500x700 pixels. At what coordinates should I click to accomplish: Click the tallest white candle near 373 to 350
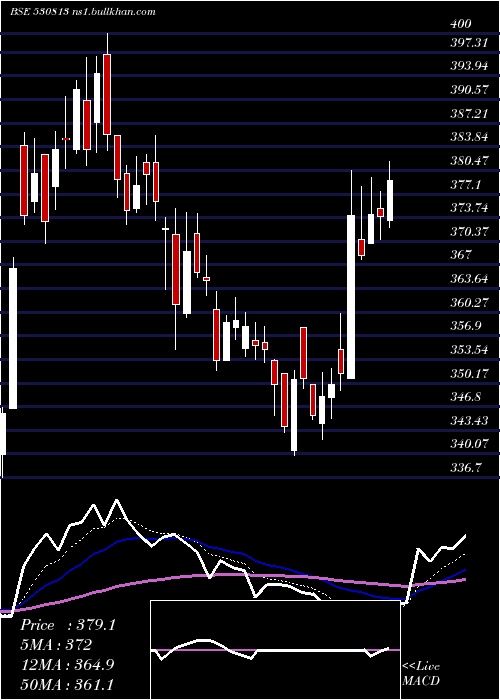[x=351, y=297]
